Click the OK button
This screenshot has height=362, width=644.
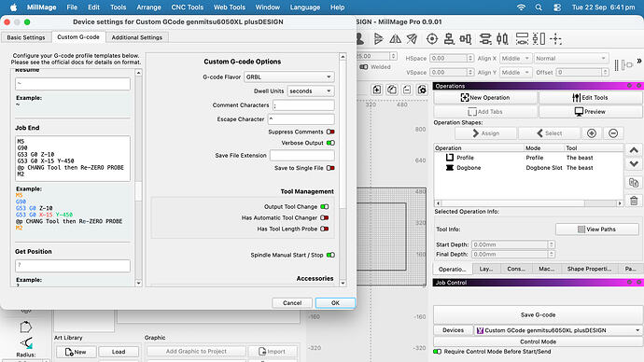(335, 303)
